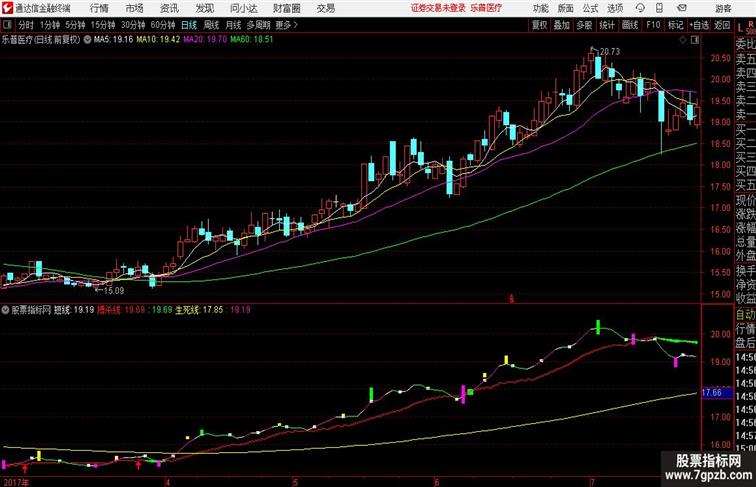This screenshot has height=487, width=756.
Task: Click the headset customer service icon
Action: point(640,8)
